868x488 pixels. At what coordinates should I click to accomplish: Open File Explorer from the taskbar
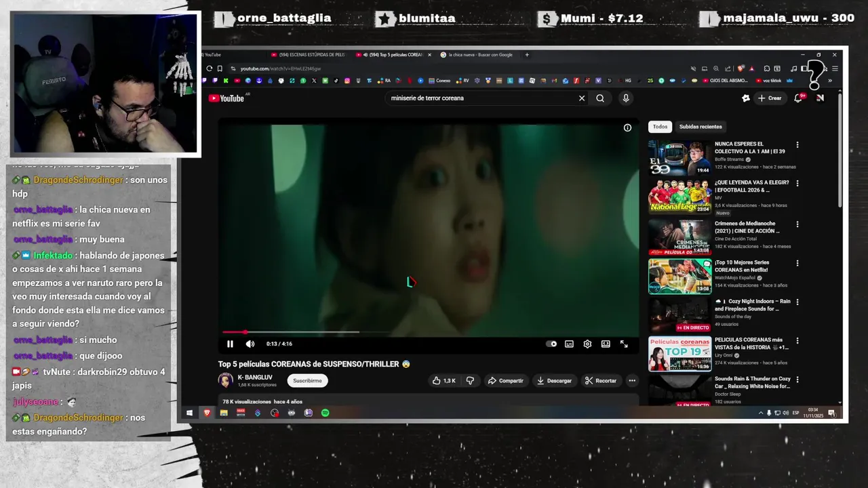point(224,413)
